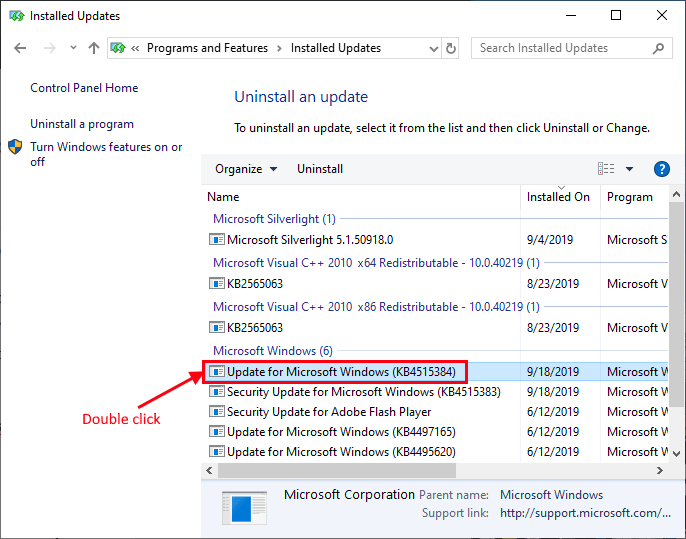Maximize the Installed Updates window

(x=616, y=16)
